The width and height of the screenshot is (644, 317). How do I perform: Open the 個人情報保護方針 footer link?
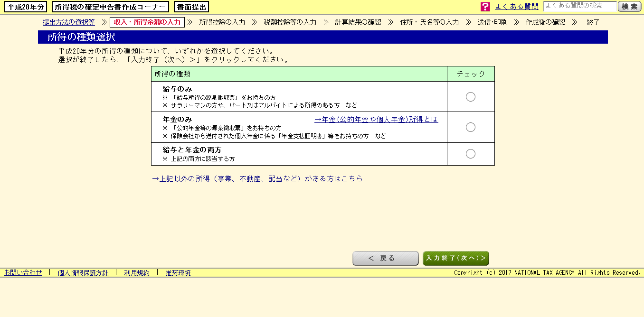pyautogui.click(x=83, y=273)
